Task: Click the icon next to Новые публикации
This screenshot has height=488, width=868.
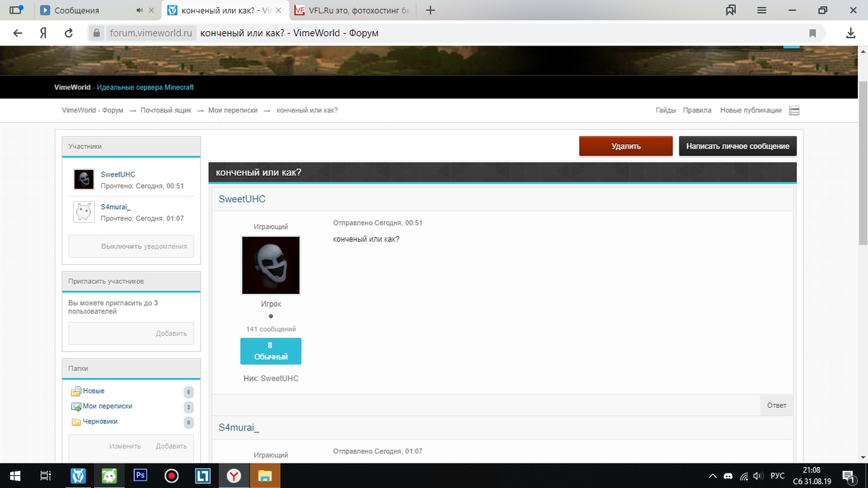Action: coord(795,111)
